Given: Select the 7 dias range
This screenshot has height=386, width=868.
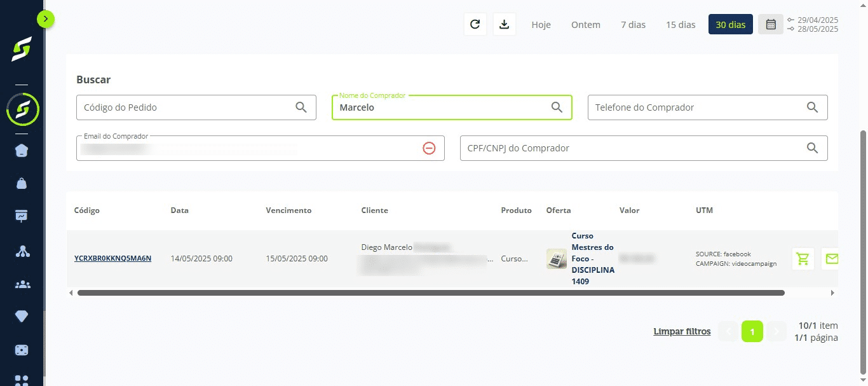Looking at the screenshot, I should [633, 25].
